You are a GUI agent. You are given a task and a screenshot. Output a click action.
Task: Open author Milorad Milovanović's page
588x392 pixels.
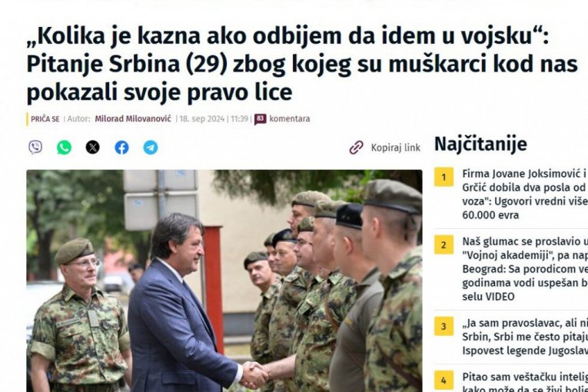[133, 119]
